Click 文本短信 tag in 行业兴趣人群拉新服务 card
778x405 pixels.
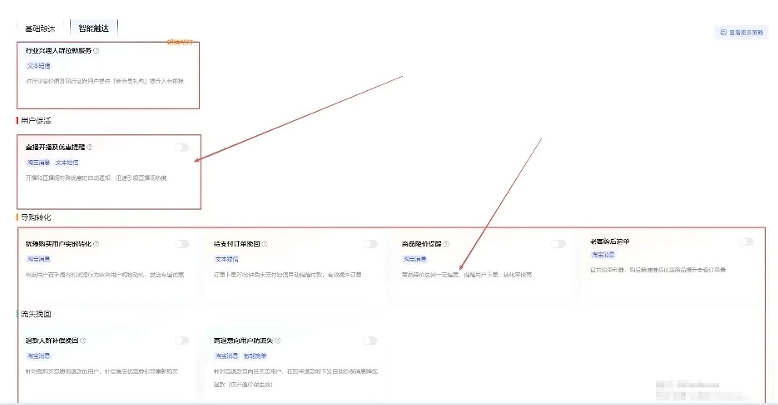pos(38,66)
